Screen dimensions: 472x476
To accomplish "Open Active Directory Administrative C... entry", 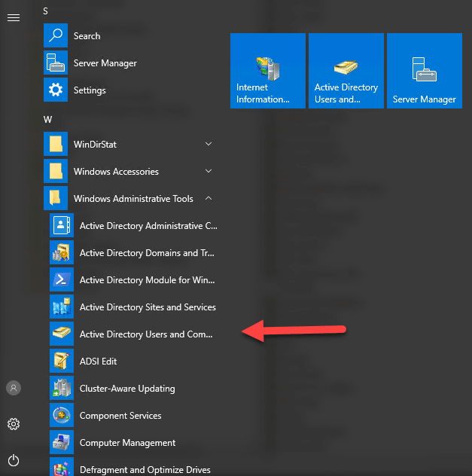I will [x=148, y=226].
